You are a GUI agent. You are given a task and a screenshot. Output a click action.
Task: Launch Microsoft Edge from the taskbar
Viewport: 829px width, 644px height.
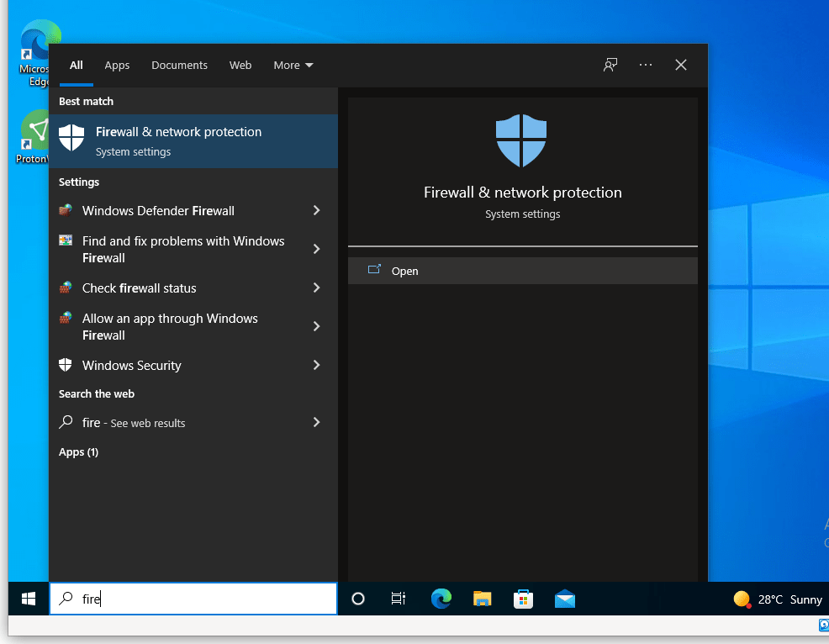(441, 599)
